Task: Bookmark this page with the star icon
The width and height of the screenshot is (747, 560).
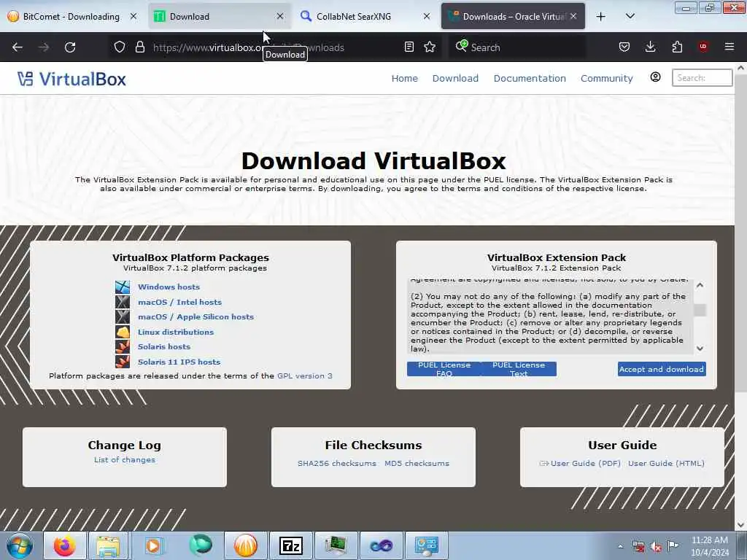Action: pyautogui.click(x=430, y=47)
